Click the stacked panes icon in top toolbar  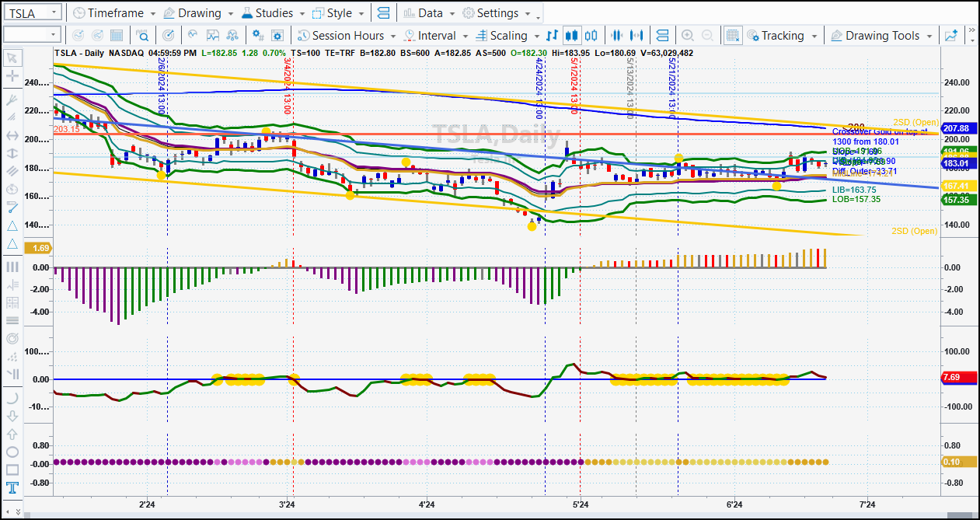[x=382, y=13]
